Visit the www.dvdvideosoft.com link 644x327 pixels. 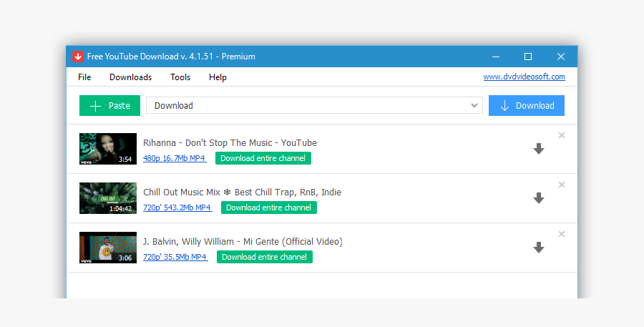(x=524, y=77)
